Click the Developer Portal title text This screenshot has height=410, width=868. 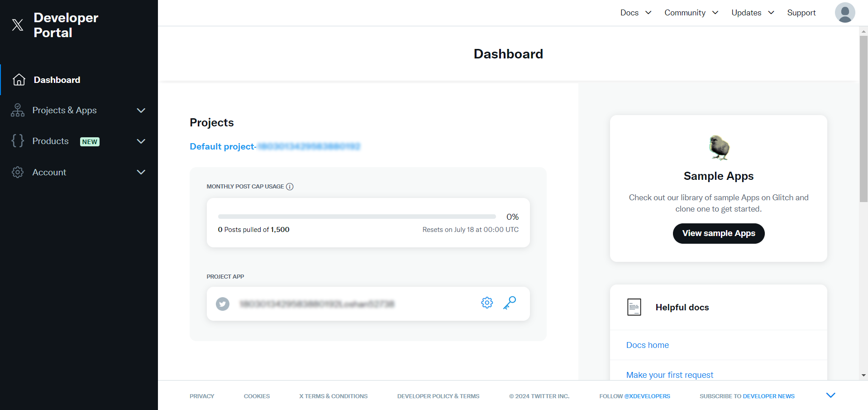[66, 25]
